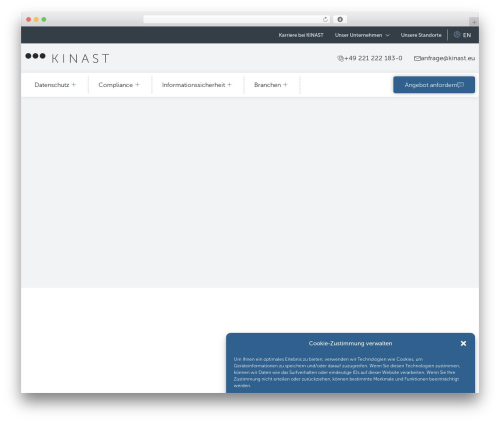Image resolution: width=500 pixels, height=423 pixels.
Task: Close the cookie consent banner
Action: [463, 343]
